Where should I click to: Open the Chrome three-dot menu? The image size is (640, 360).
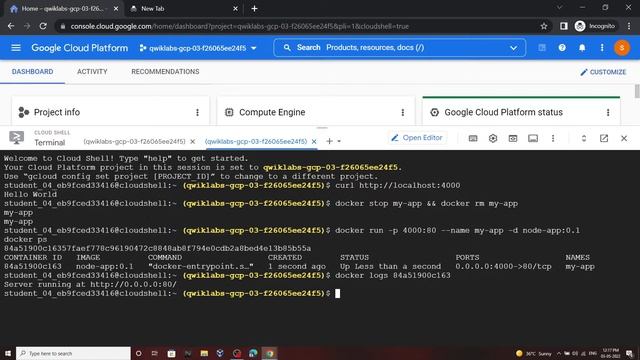pos(629,26)
